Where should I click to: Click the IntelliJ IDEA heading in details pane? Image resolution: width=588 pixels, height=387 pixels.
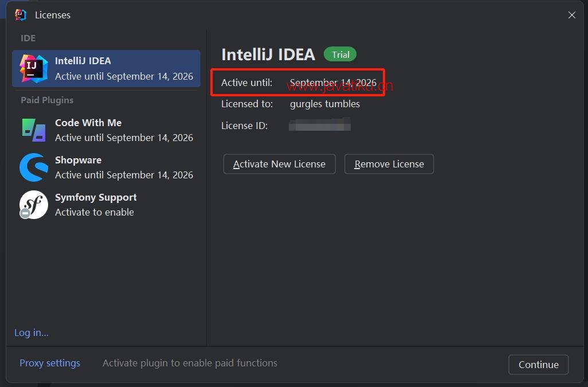[268, 54]
